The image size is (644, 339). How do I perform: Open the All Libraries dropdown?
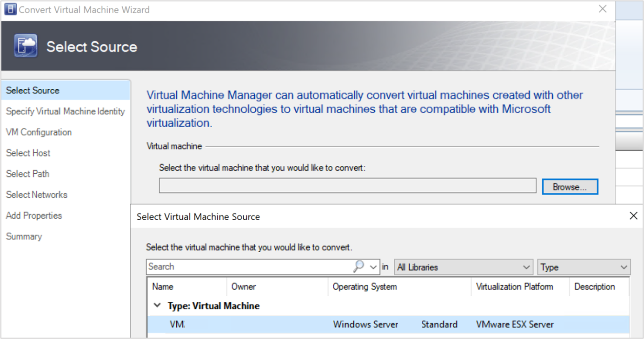tap(463, 267)
